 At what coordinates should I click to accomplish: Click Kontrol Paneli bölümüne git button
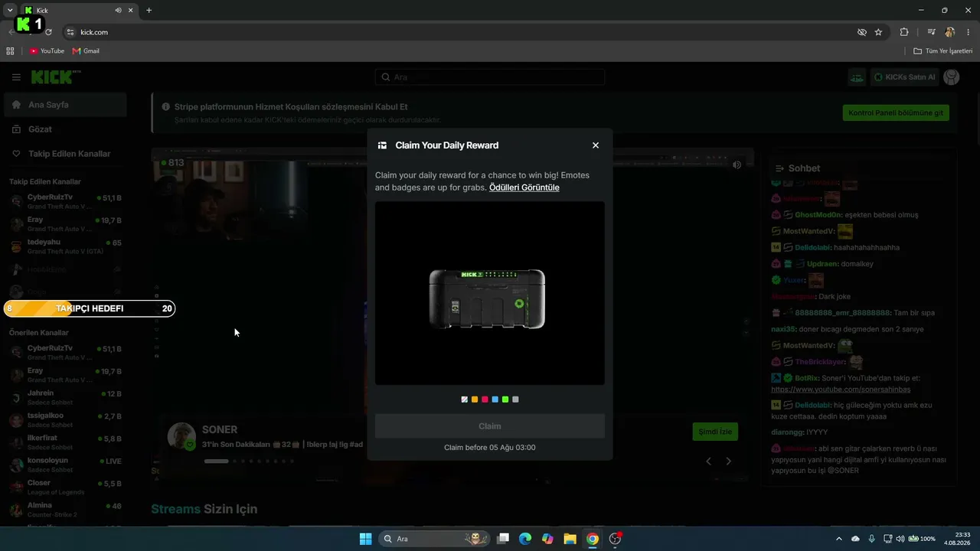pyautogui.click(x=896, y=112)
